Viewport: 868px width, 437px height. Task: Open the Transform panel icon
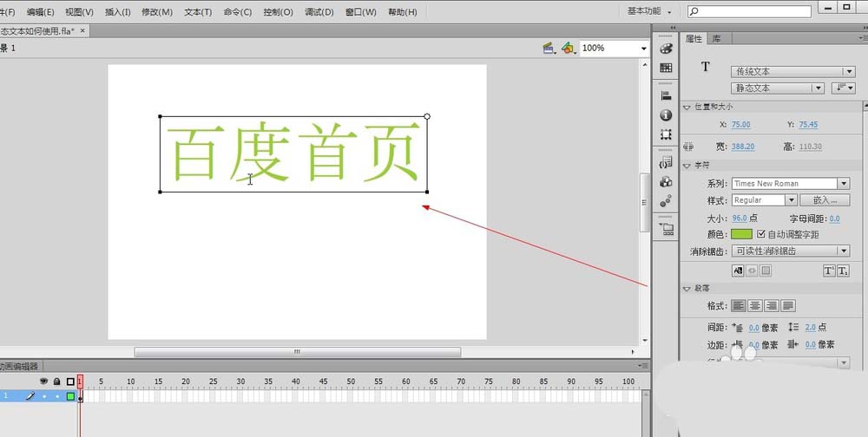coord(666,134)
